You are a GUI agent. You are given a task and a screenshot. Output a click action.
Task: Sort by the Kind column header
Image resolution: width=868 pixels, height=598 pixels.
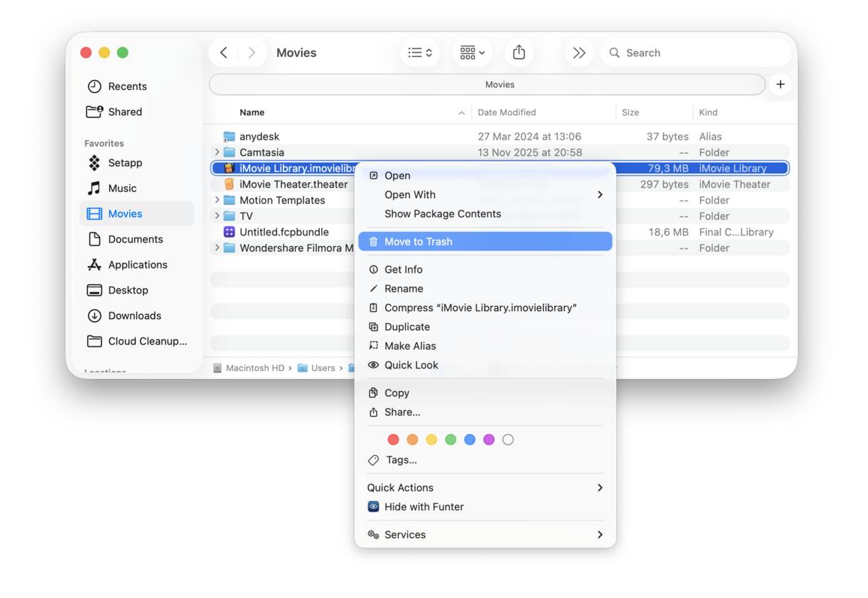708,112
